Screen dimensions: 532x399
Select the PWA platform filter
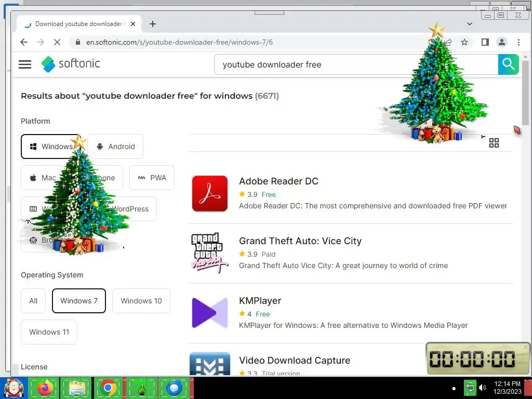tap(152, 178)
